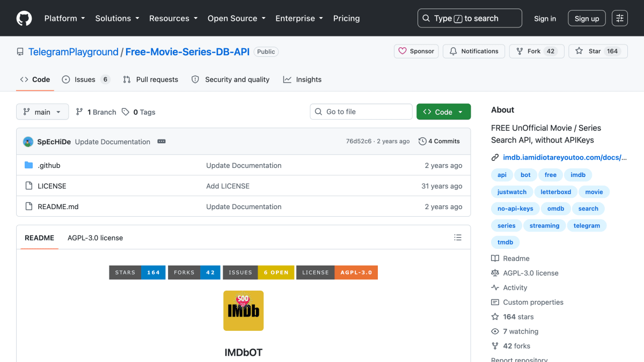Screen dimensions: 644x362
Task: Open the imdb.iamidiotareyoutoo.com docs link
Action: pyautogui.click(x=565, y=157)
